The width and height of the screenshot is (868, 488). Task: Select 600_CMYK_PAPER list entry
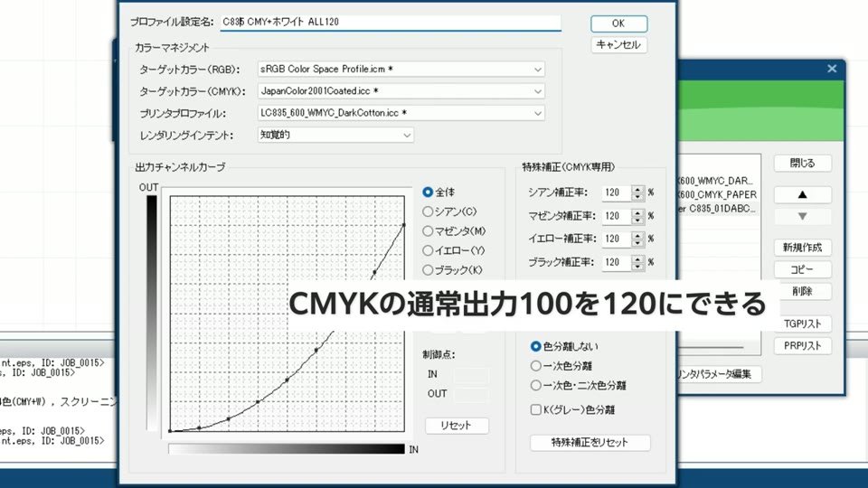pyautogui.click(x=718, y=195)
